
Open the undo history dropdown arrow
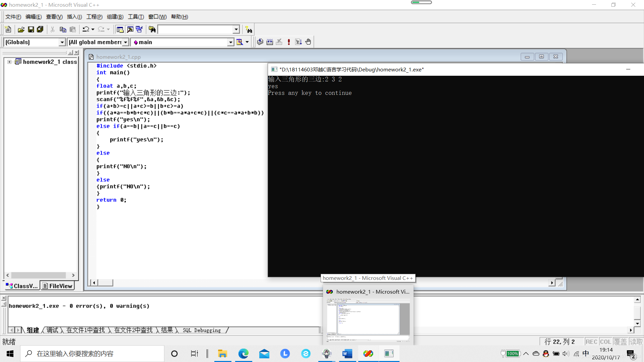tap(93, 29)
